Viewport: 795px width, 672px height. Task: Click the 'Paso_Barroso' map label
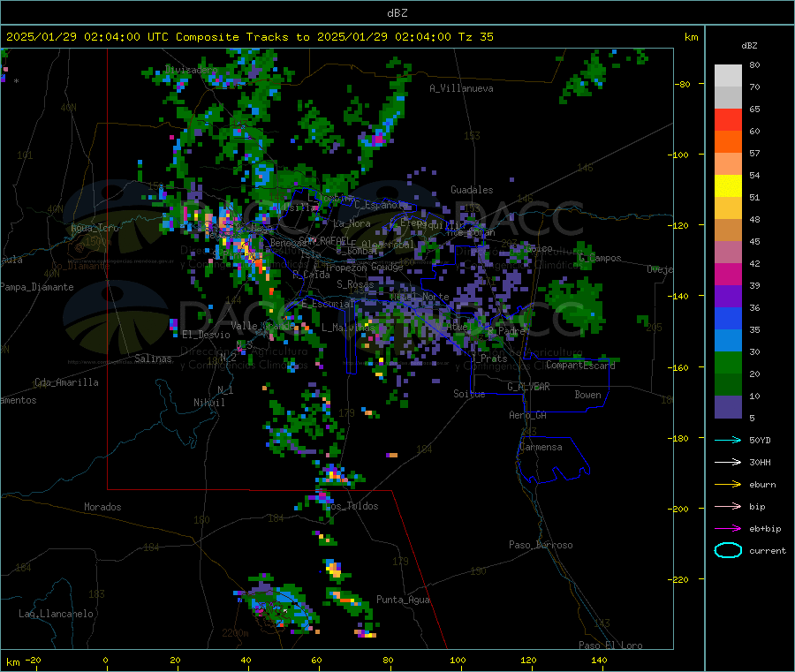tap(541, 545)
